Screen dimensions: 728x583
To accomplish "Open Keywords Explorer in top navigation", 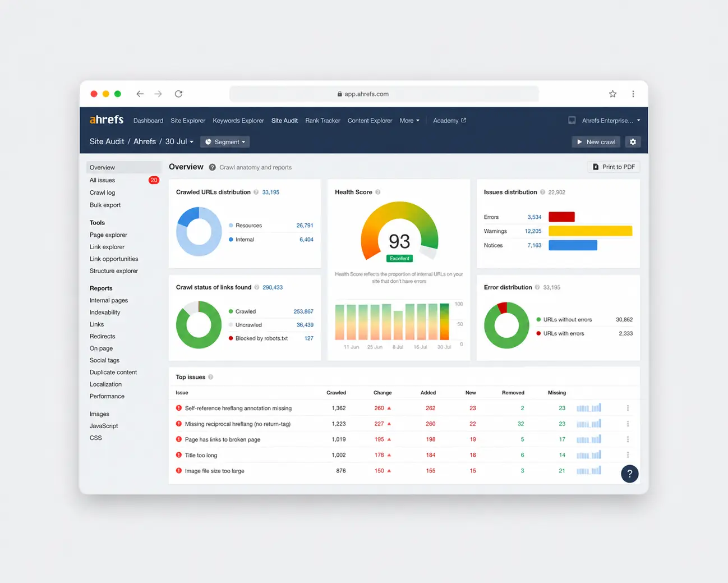I will click(x=238, y=121).
